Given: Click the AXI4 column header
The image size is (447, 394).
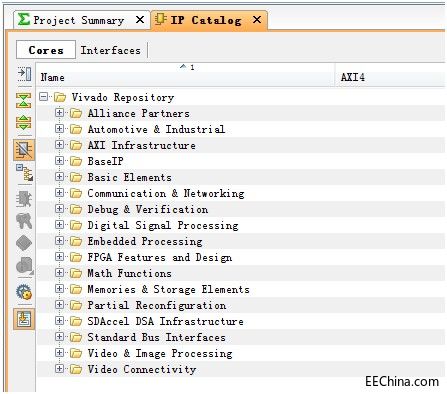Looking at the screenshot, I should point(390,75).
